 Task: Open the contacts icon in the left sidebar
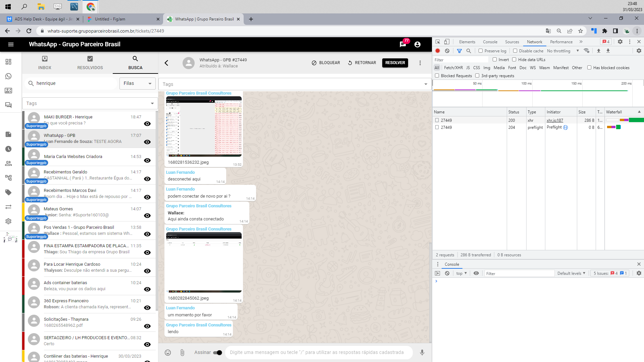[x=8, y=91]
